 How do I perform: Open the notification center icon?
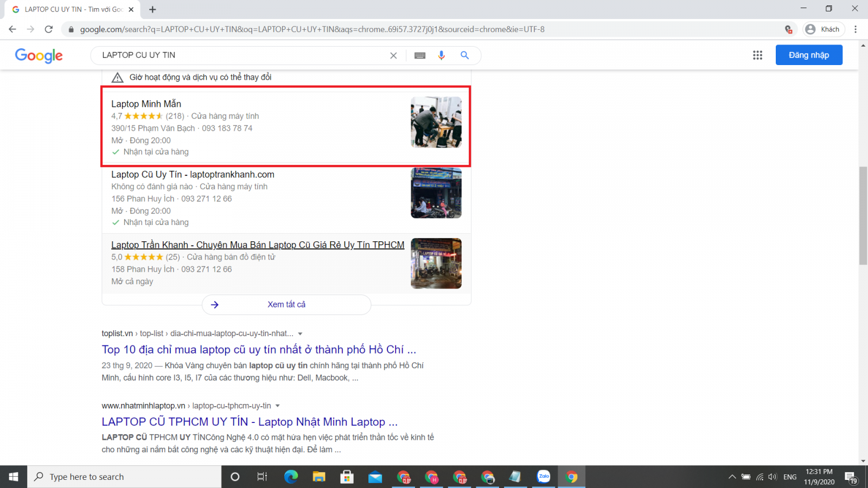(x=851, y=477)
